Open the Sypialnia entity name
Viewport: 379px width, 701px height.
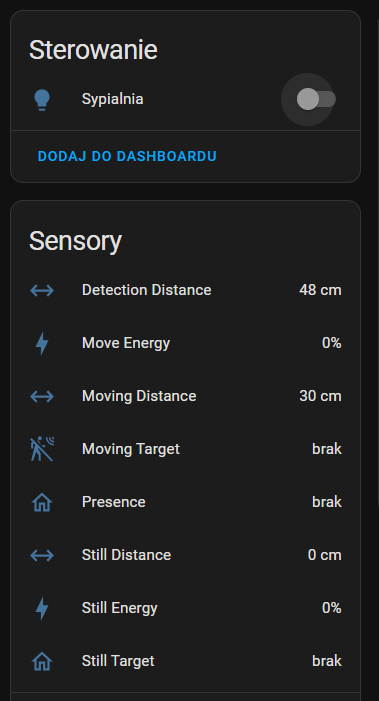point(113,99)
